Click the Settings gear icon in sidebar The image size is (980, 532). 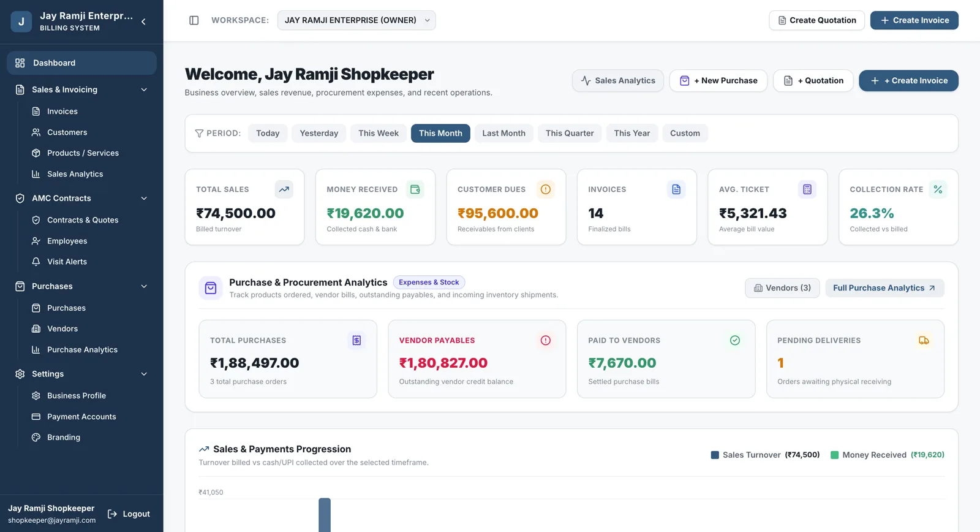click(20, 374)
